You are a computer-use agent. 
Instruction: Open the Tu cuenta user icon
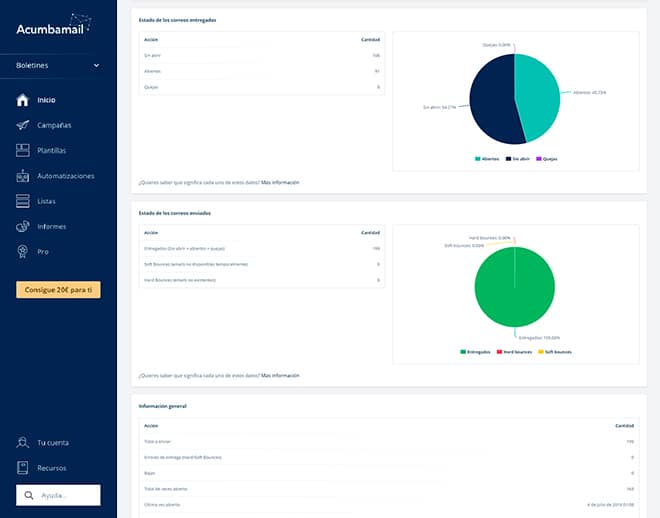23,442
